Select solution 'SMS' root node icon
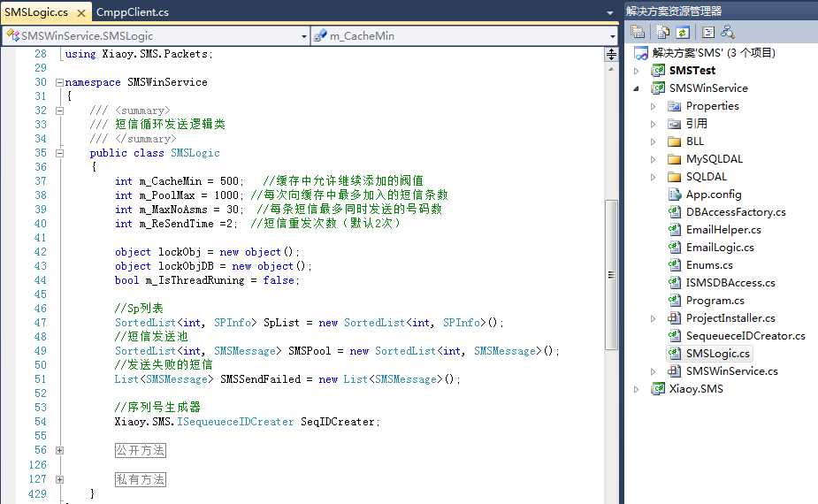Screen dimensions: 818x504 641,53
